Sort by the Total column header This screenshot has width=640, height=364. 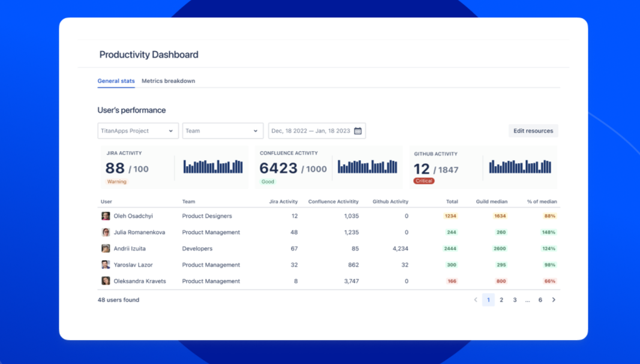click(452, 201)
